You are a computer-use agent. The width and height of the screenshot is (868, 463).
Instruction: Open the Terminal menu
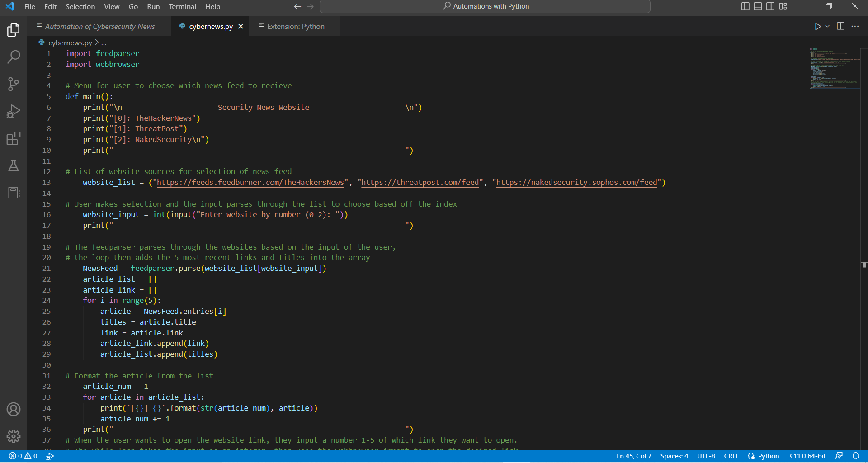pos(183,6)
